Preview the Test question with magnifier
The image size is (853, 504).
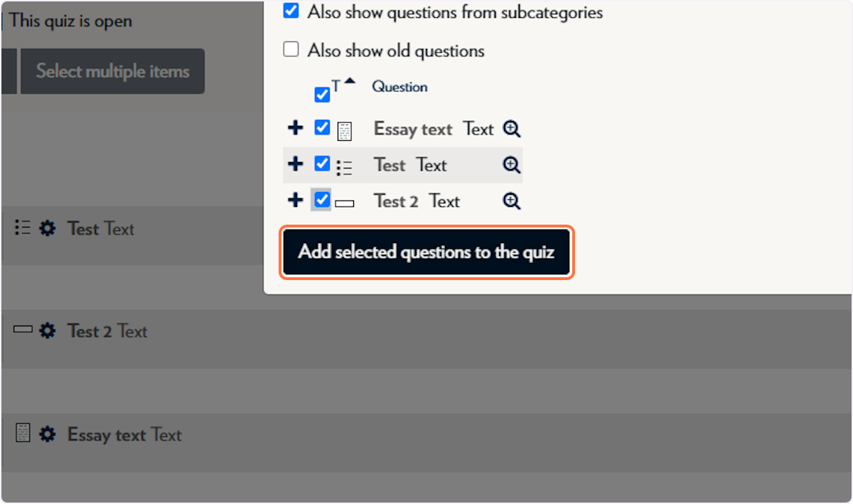(x=512, y=165)
